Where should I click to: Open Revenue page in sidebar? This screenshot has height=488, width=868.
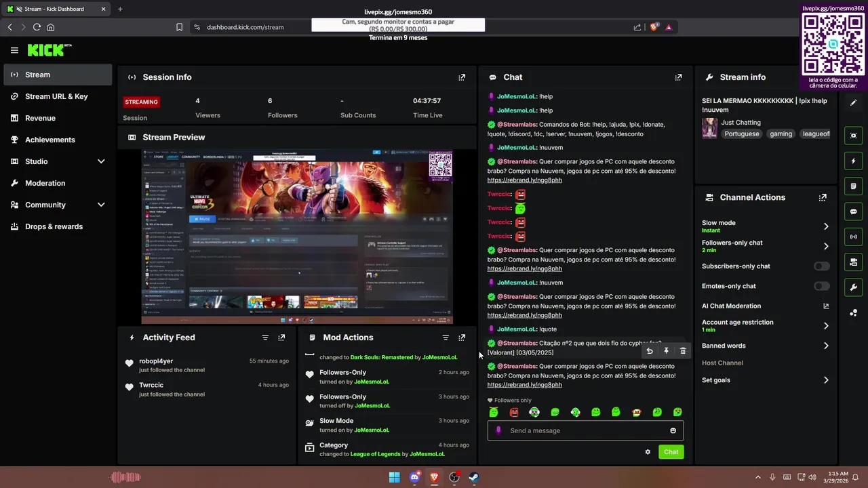(x=58, y=118)
